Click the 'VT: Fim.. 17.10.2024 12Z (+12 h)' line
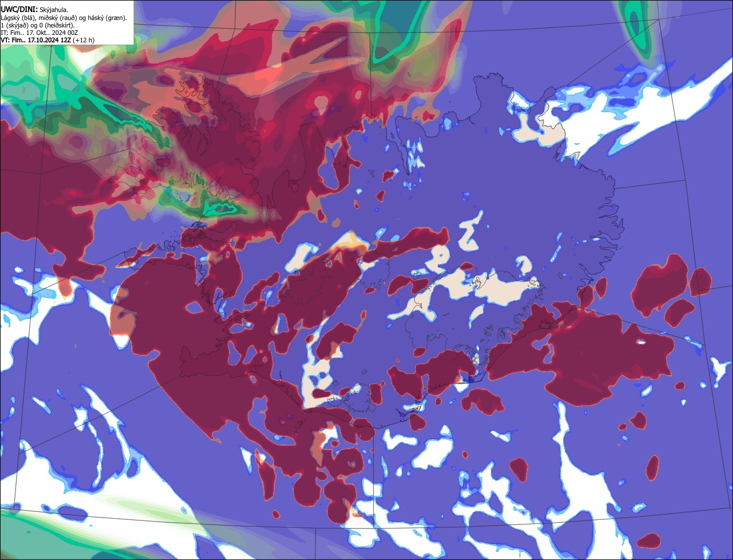 [48, 40]
